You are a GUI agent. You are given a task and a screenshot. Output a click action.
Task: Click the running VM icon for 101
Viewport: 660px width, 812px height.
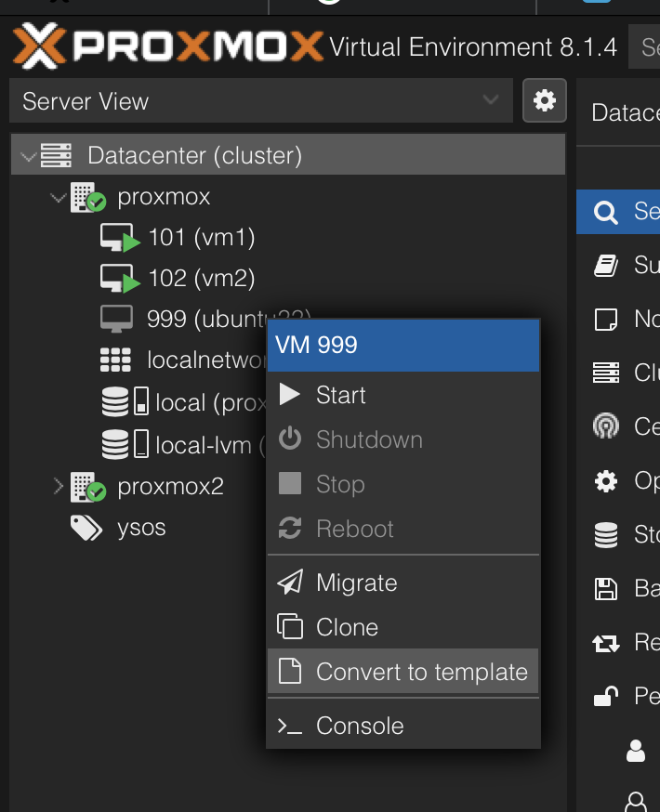coord(120,238)
